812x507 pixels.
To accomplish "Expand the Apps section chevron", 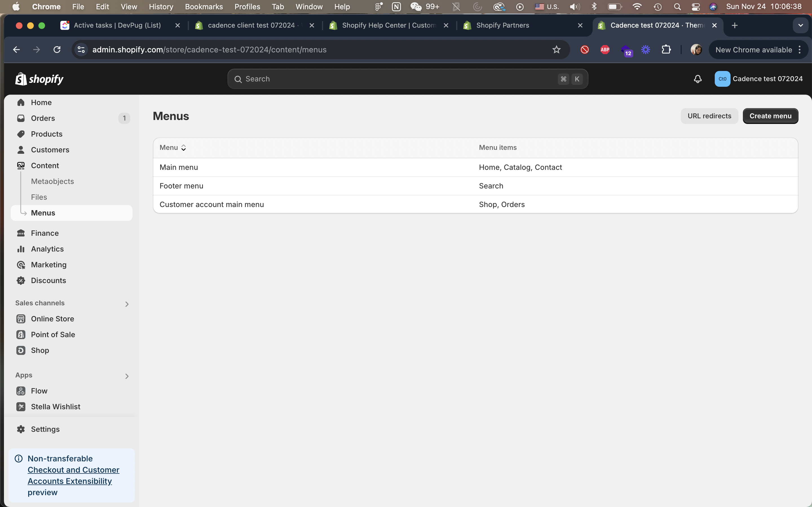I will pyautogui.click(x=127, y=376).
